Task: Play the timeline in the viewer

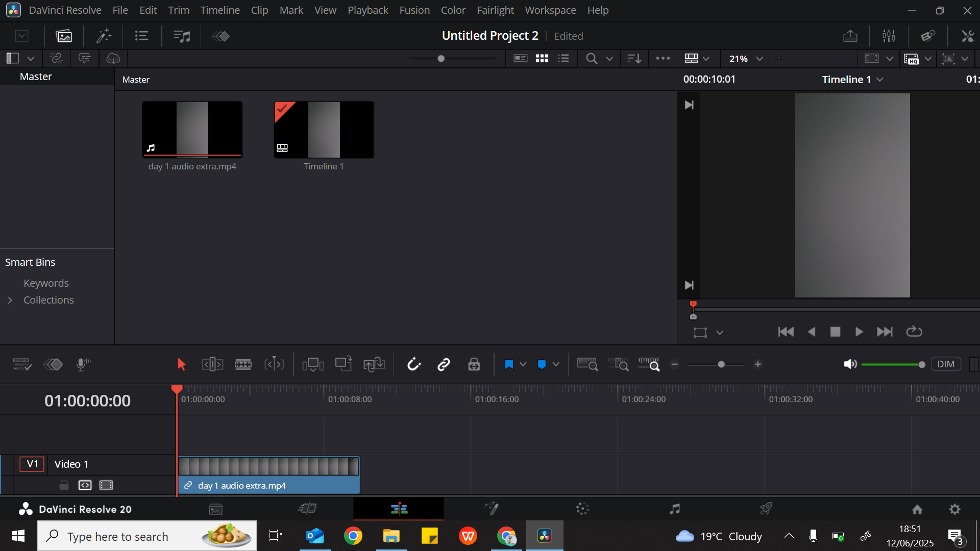Action: (859, 332)
